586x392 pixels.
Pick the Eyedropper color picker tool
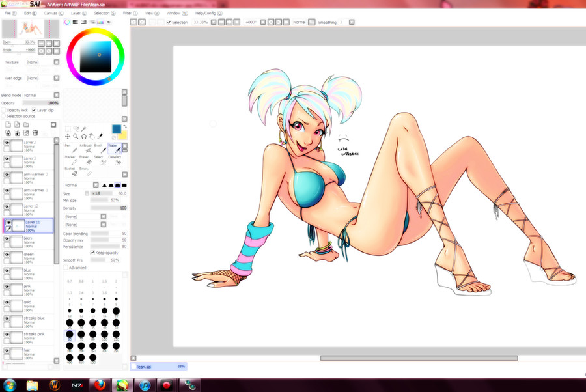click(x=100, y=137)
